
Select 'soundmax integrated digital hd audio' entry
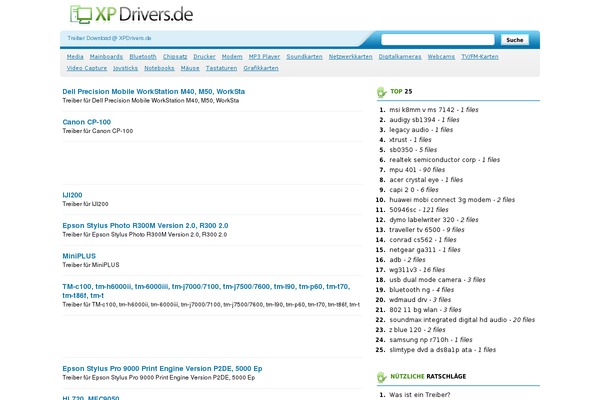[448, 320]
